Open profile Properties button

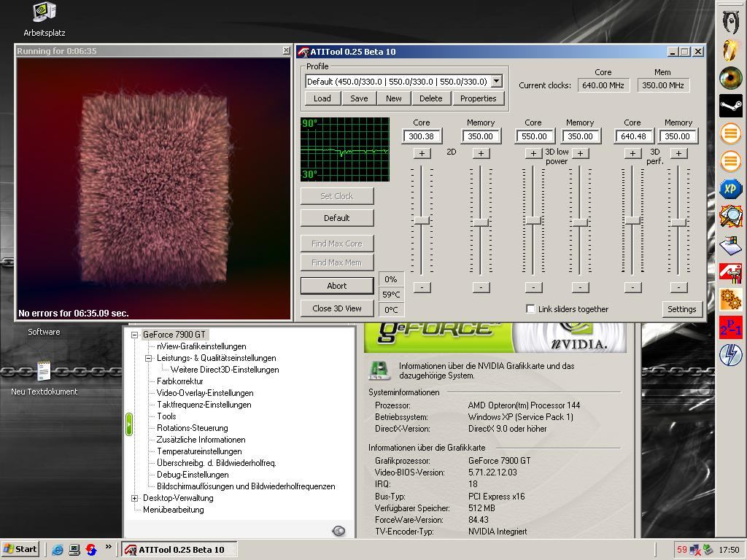(479, 98)
